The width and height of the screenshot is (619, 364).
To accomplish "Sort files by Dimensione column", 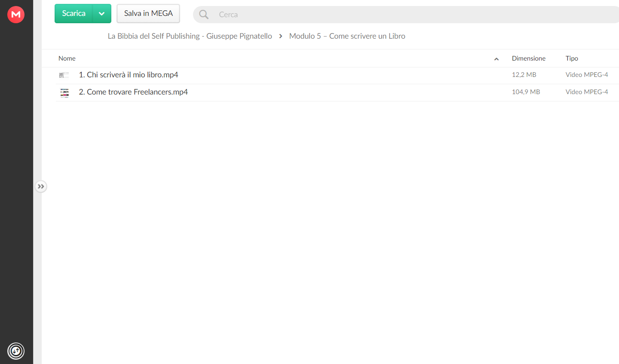I will 529,58.
